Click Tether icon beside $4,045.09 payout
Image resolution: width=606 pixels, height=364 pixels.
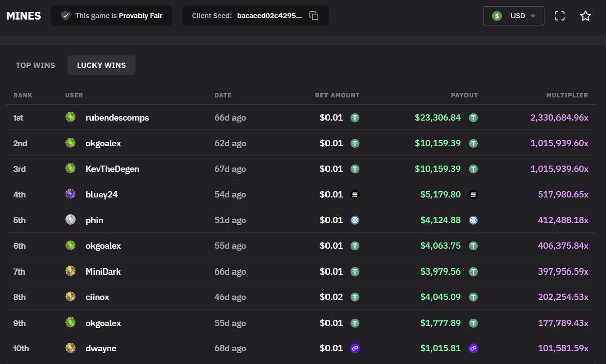pos(473,297)
